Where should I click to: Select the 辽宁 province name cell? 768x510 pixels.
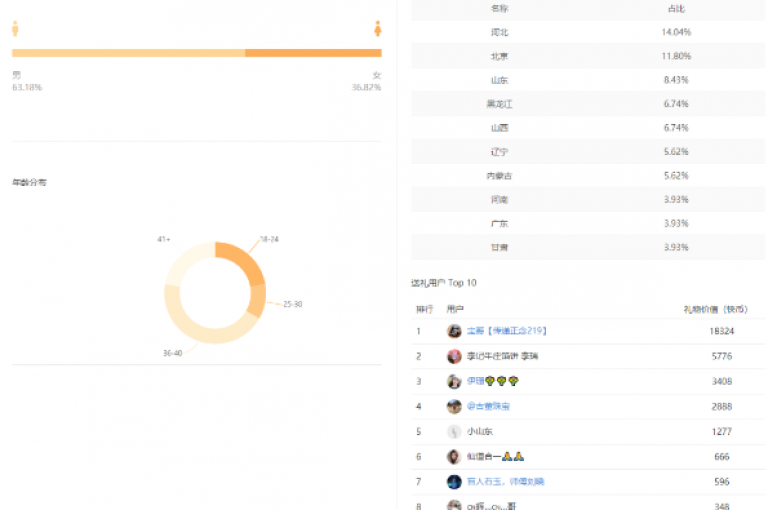(499, 152)
